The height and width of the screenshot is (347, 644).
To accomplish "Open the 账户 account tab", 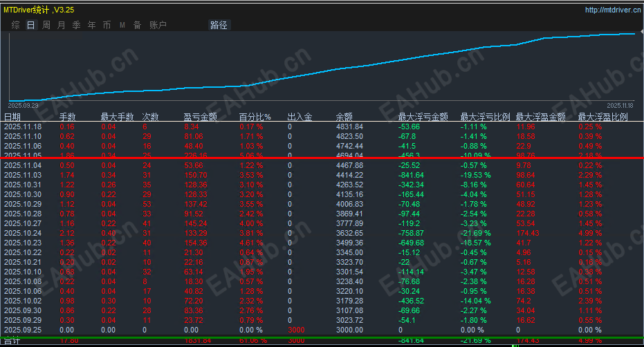I will click(158, 25).
